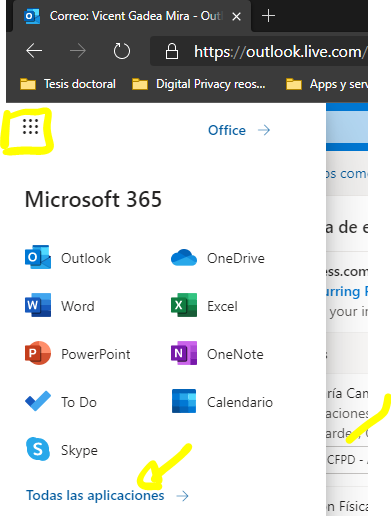This screenshot has height=516, width=391.
Task: Reload the page with the refresh icon
Action: tap(121, 51)
